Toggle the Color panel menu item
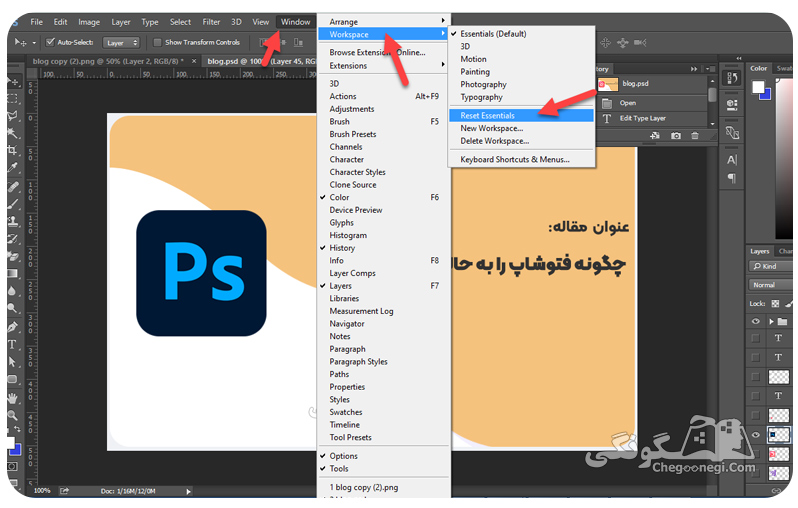 (384, 197)
